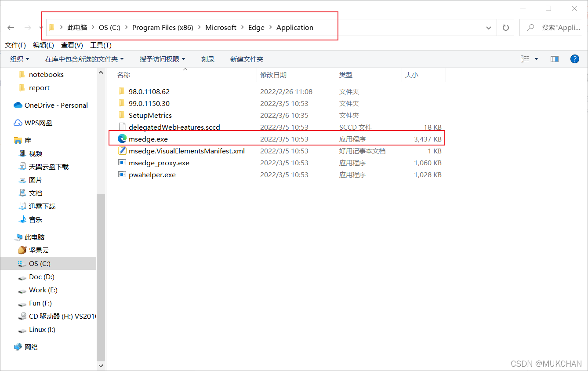Click the 视频 library icon
The image size is (588, 371).
22,153
